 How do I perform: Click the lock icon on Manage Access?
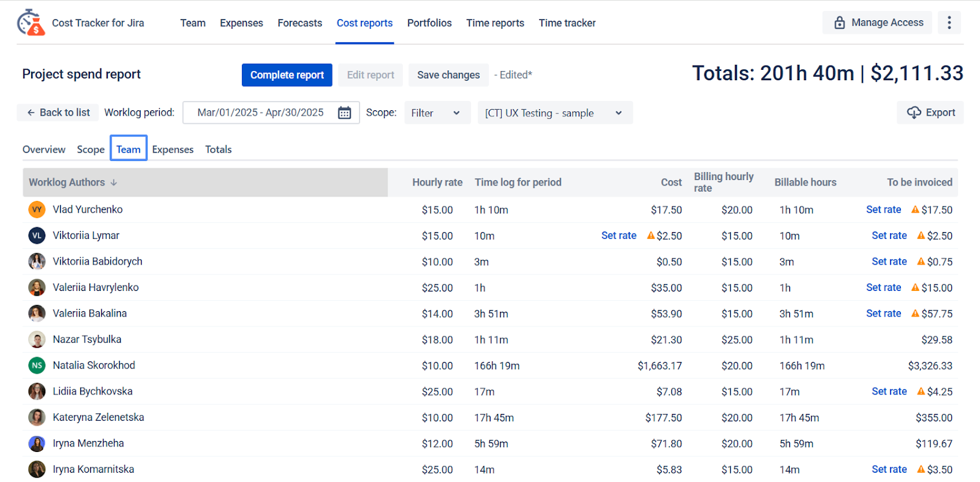pos(840,23)
